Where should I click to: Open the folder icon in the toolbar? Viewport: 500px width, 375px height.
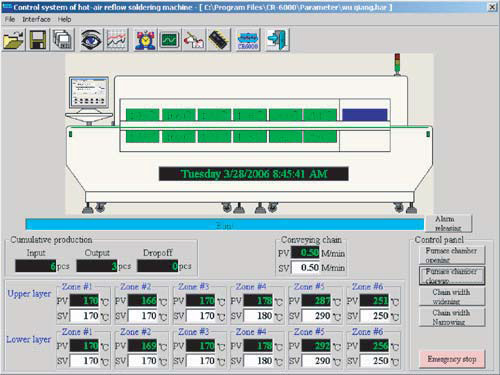[x=14, y=40]
